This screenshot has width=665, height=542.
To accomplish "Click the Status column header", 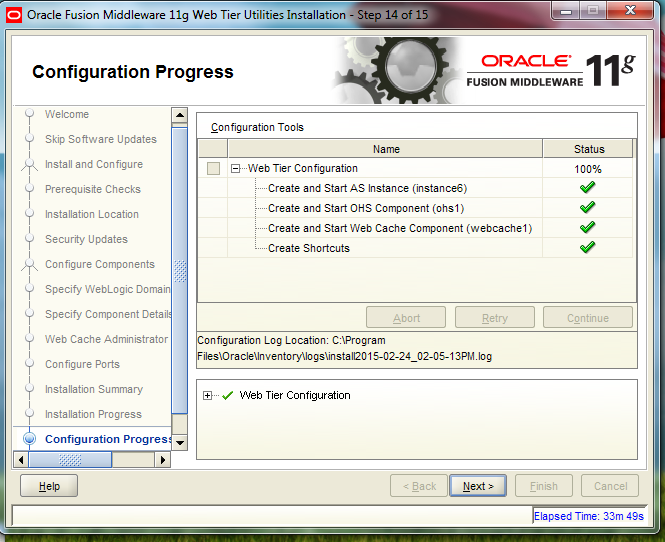I will [x=589, y=149].
